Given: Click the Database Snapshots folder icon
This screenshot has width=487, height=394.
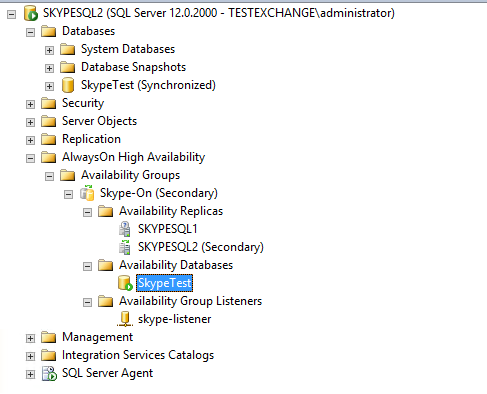Looking at the screenshot, I should [68, 67].
